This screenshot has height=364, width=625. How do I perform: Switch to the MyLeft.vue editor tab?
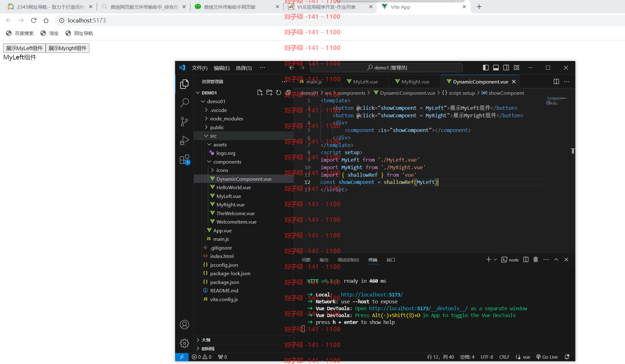(365, 82)
